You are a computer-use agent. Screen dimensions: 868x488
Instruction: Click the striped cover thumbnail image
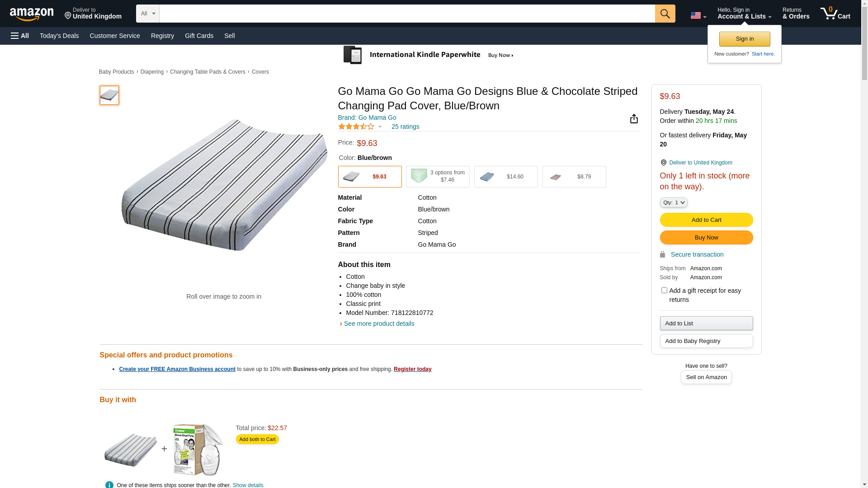pyautogui.click(x=109, y=95)
